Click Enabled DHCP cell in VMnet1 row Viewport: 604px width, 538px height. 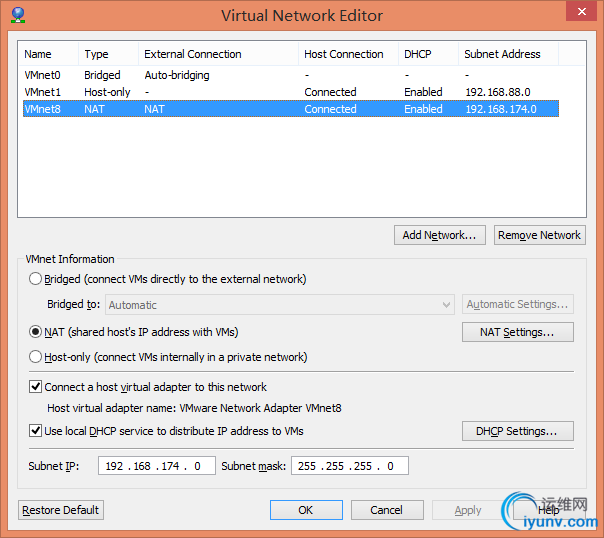pyautogui.click(x=423, y=92)
